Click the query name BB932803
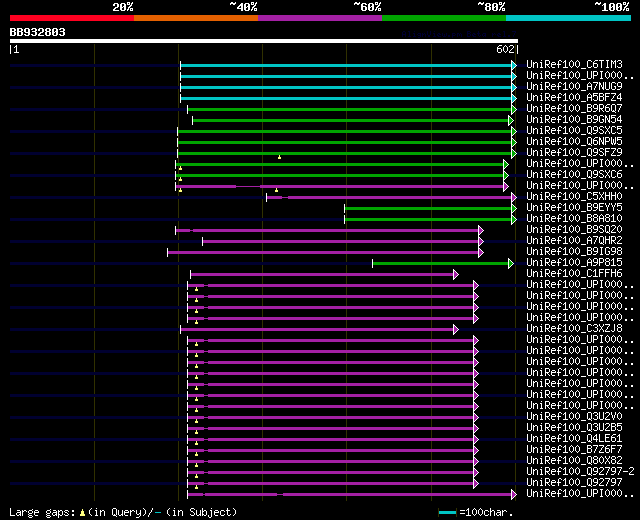 coord(38,32)
